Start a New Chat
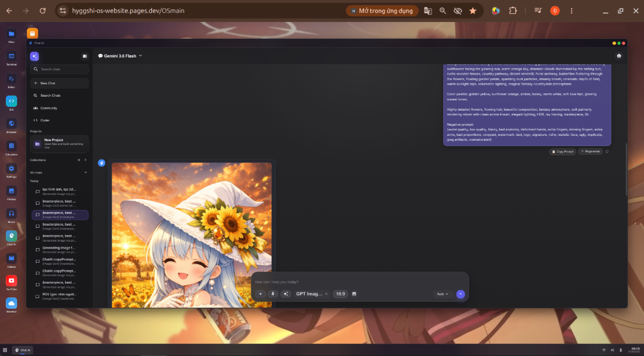Viewport: 644px width, 356px height. click(60, 83)
